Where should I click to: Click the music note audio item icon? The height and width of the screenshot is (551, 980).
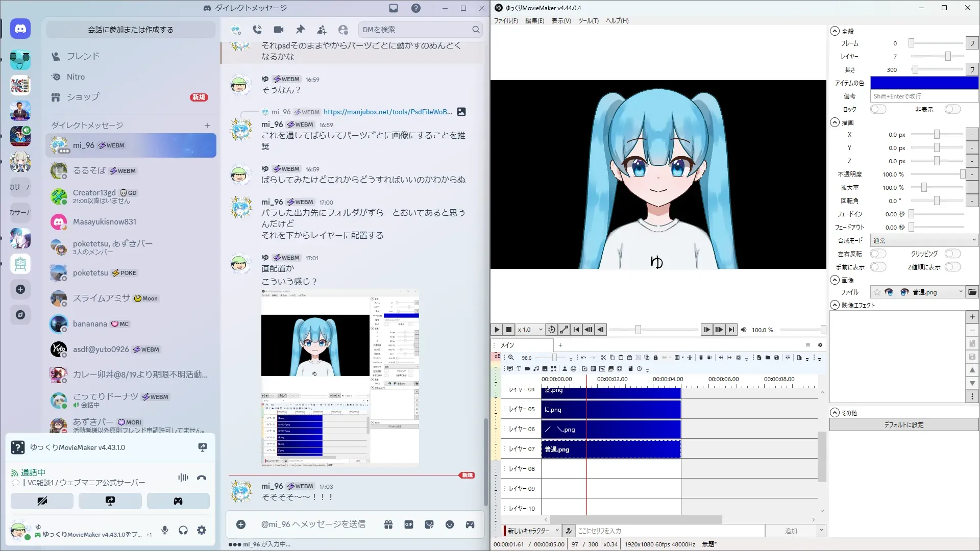[536, 368]
